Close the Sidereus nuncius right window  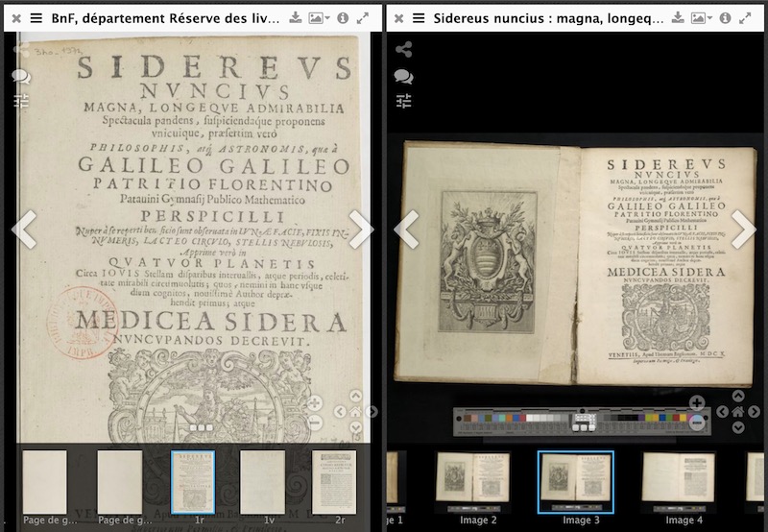[x=398, y=18]
